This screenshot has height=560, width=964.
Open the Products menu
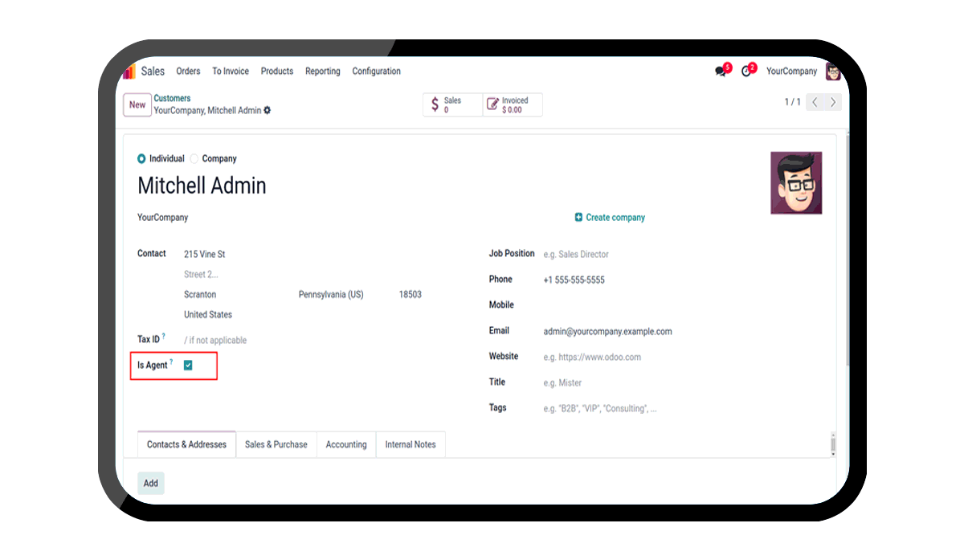pos(277,72)
